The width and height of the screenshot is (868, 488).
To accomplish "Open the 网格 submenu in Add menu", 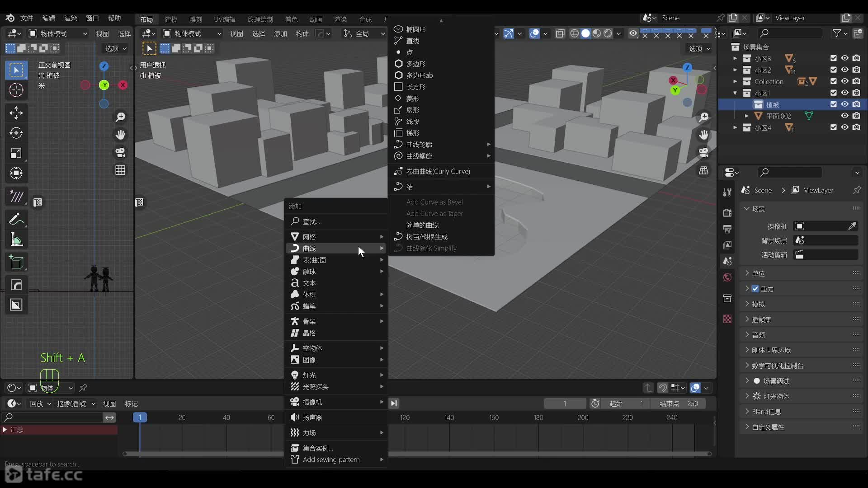I will pyautogui.click(x=336, y=237).
